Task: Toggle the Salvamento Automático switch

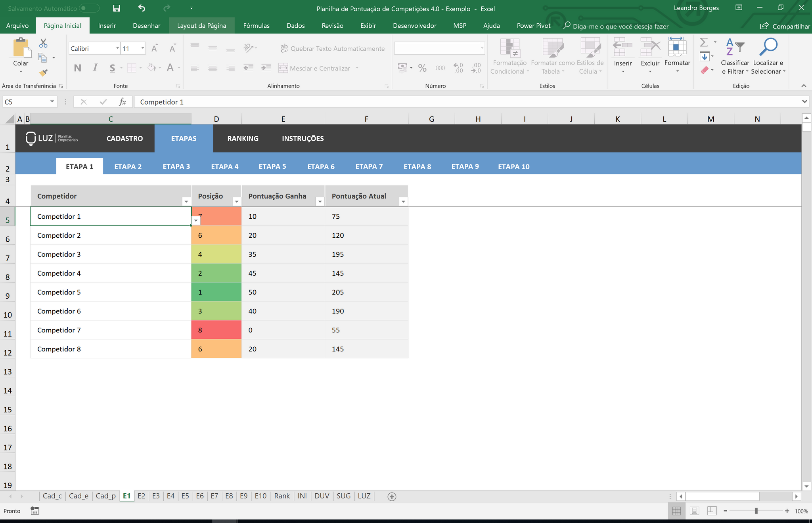Action: [89, 8]
